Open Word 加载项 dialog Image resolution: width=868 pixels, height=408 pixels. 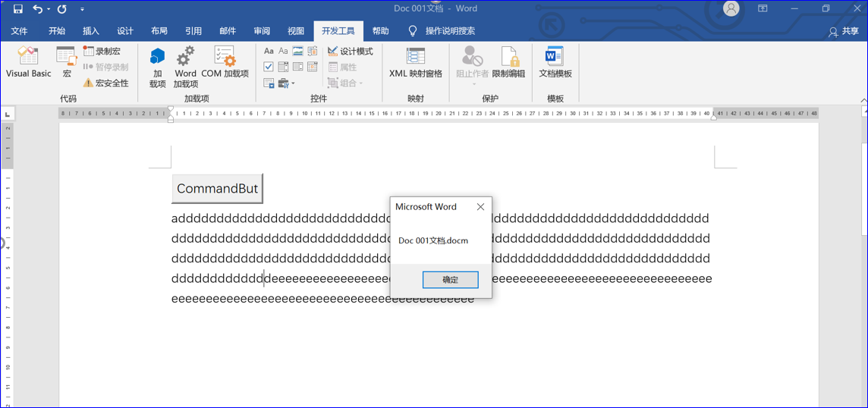(185, 67)
